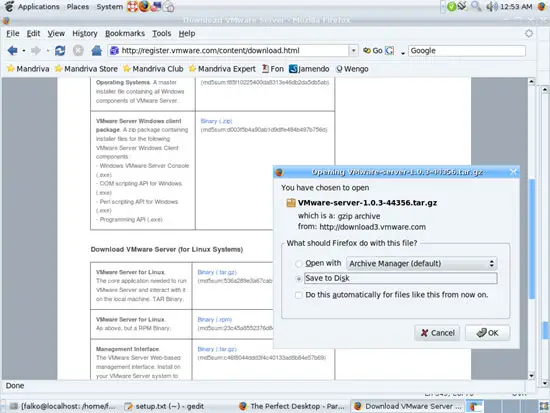Click the page scrollbar down arrow
Viewport: 550px width, 413px height.
point(531,376)
